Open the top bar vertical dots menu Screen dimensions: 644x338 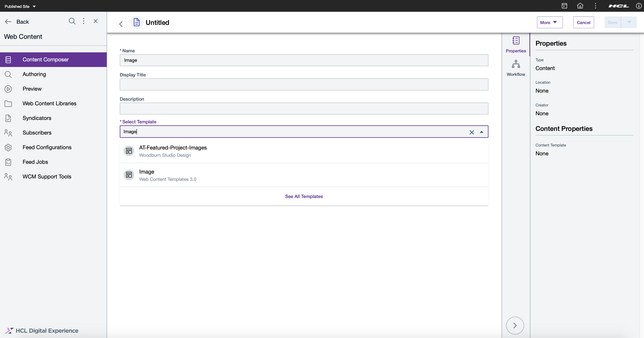tap(596, 6)
